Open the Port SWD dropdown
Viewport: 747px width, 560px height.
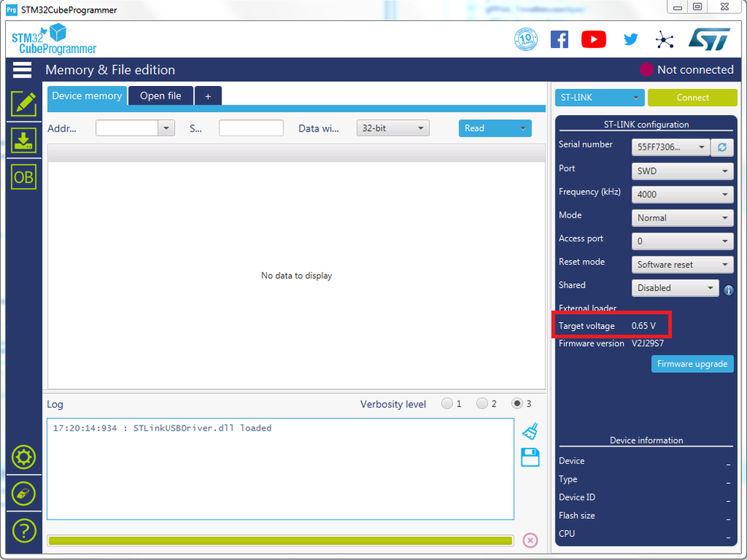[682, 171]
